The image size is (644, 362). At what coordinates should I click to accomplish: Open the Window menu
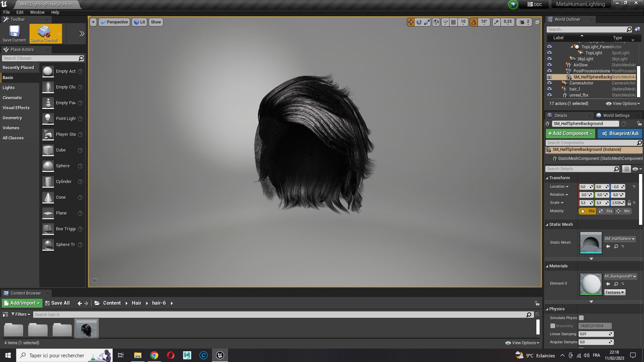click(37, 12)
